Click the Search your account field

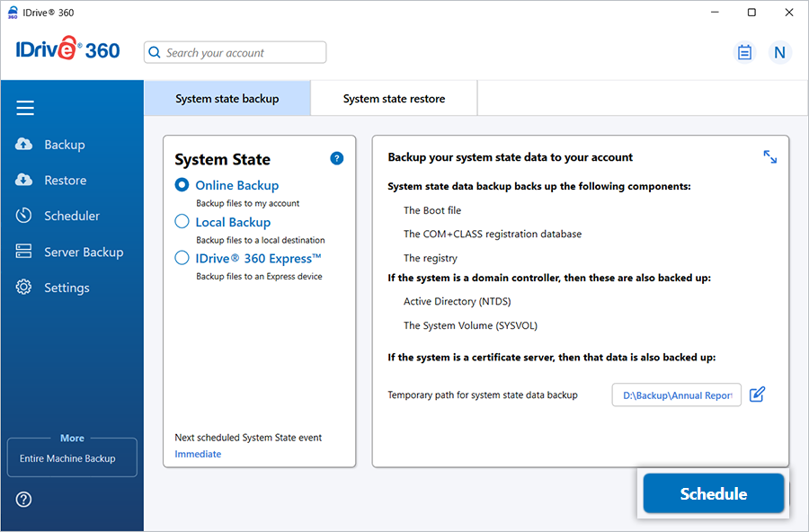(x=236, y=53)
